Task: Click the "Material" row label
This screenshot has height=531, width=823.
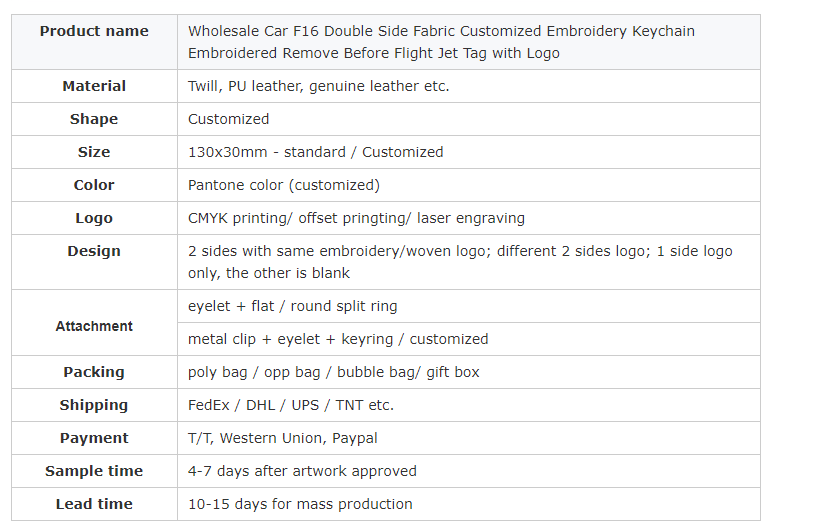Action: click(94, 86)
